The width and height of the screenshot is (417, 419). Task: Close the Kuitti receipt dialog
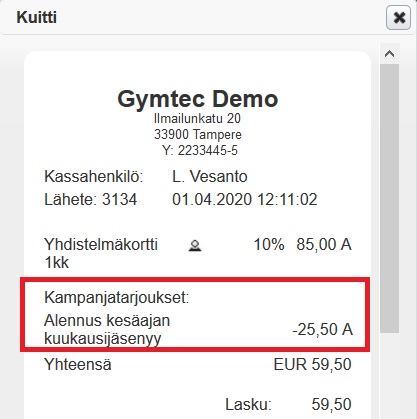pos(398,18)
